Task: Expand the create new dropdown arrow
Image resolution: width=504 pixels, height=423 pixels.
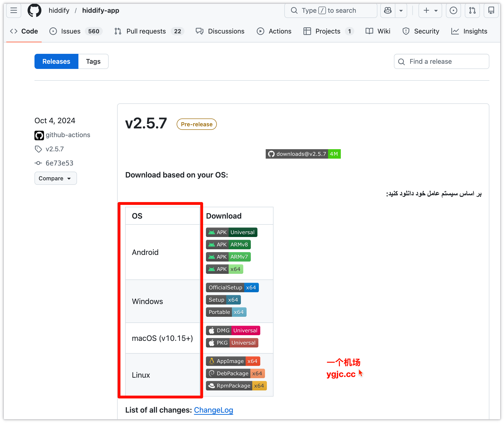Action: (436, 11)
